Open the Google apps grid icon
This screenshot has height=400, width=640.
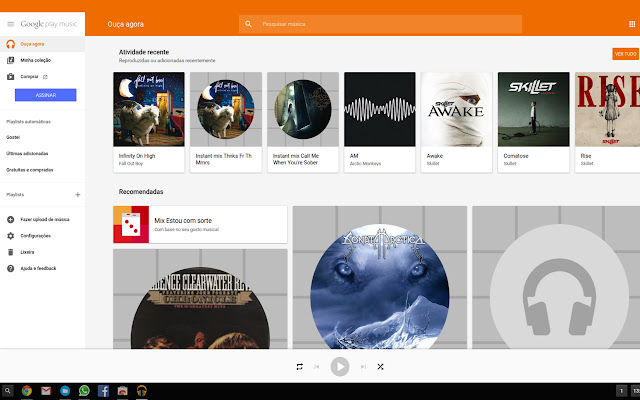(x=632, y=24)
